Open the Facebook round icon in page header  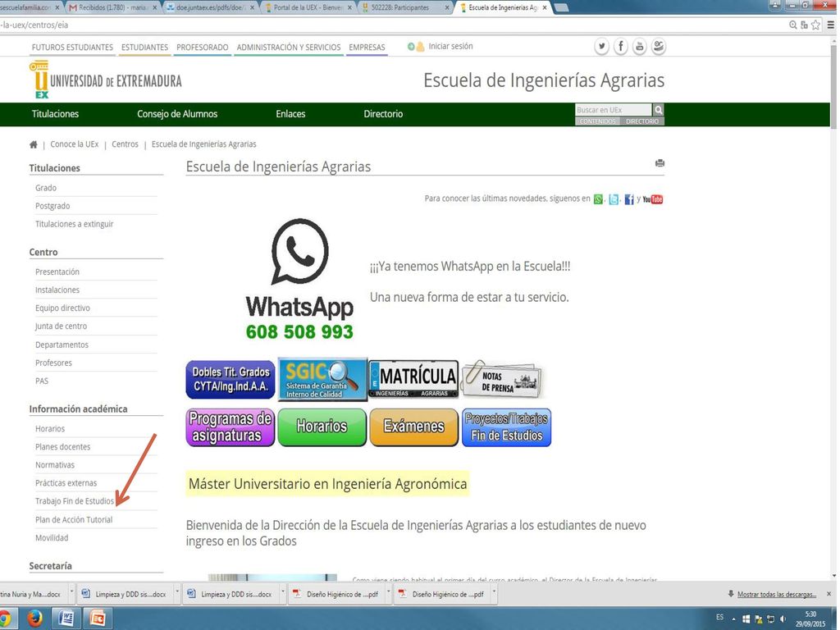coord(620,47)
